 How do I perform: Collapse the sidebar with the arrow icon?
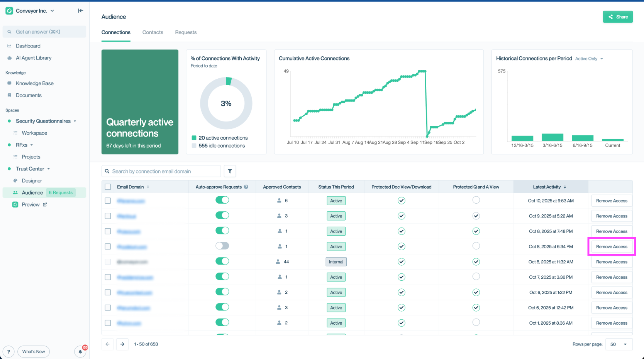[x=80, y=11]
